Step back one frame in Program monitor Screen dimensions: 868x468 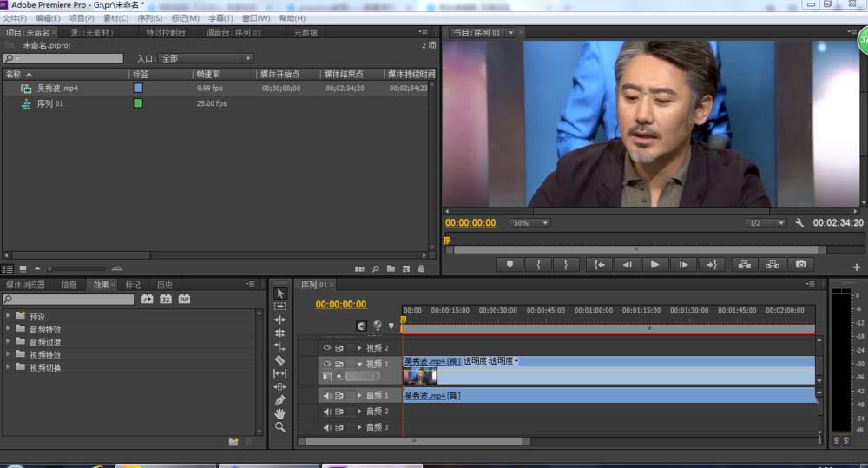(628, 265)
